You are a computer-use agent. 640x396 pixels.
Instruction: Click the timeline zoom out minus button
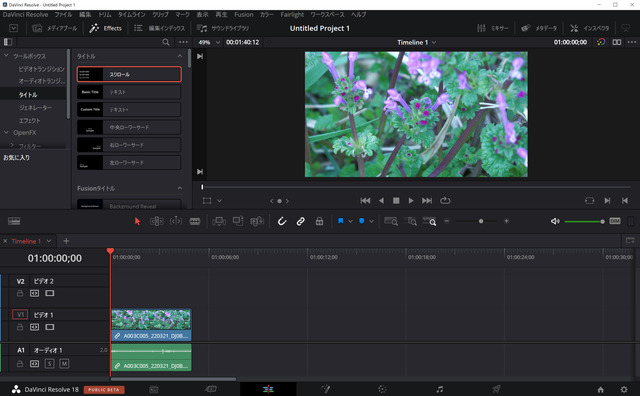447,221
